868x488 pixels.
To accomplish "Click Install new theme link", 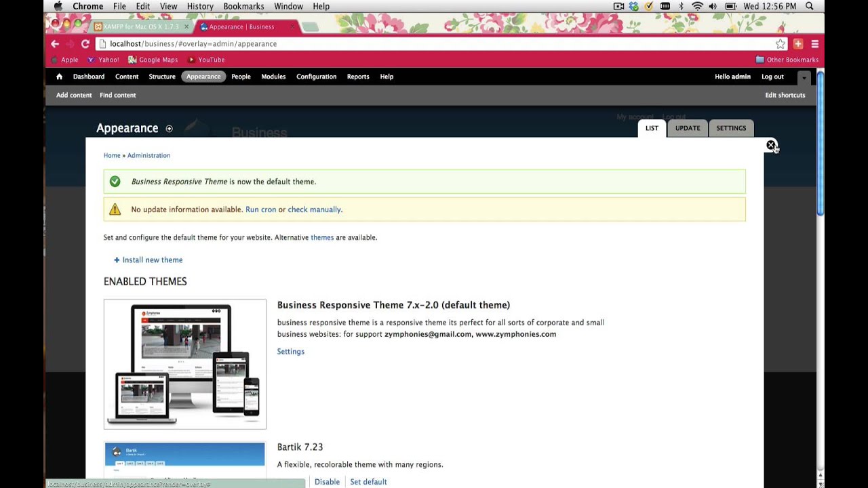I will 149,260.
